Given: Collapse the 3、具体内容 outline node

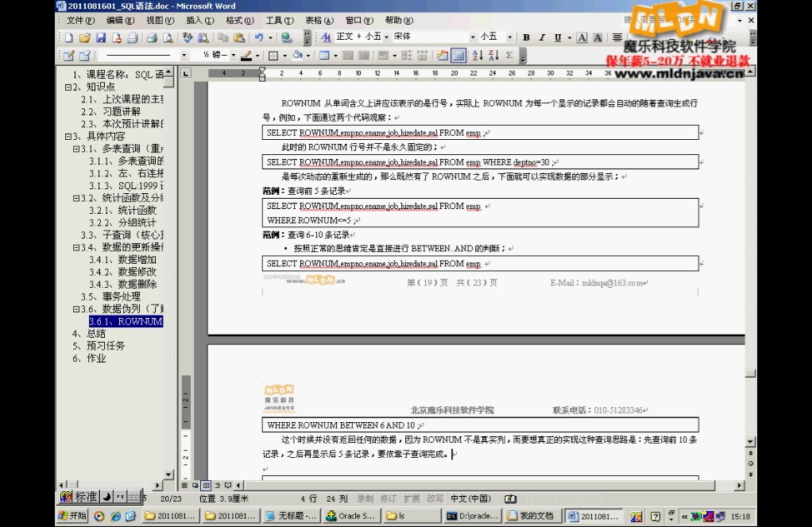Looking at the screenshot, I should [x=68, y=136].
